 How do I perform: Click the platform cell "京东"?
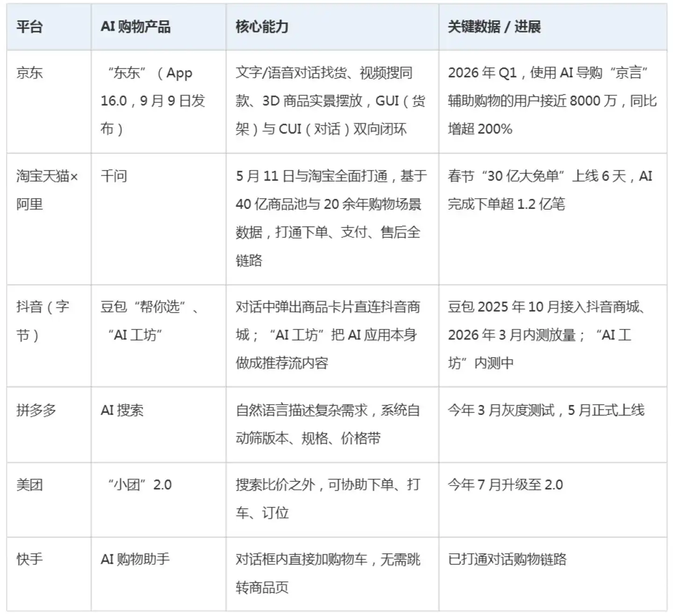(x=49, y=102)
